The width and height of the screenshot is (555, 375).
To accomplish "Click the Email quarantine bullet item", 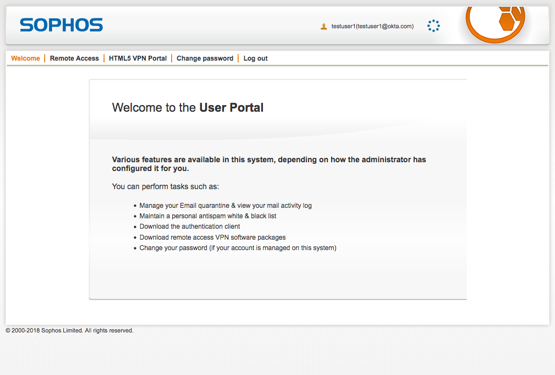I will (225, 205).
